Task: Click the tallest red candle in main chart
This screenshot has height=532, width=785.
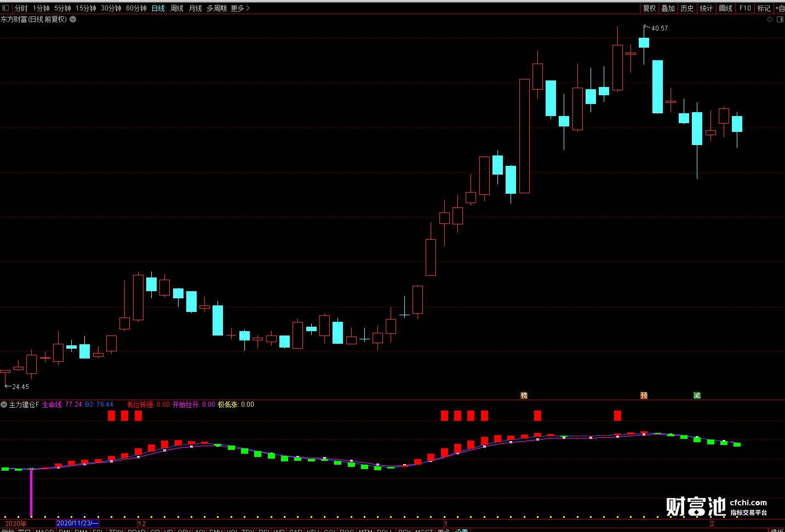Action: coord(524,136)
